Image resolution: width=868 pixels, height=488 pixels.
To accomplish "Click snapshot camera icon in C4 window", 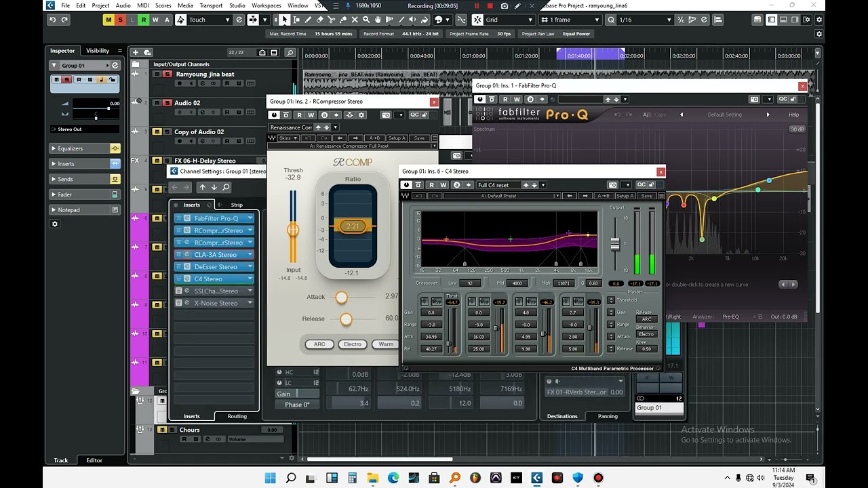I will click(613, 185).
